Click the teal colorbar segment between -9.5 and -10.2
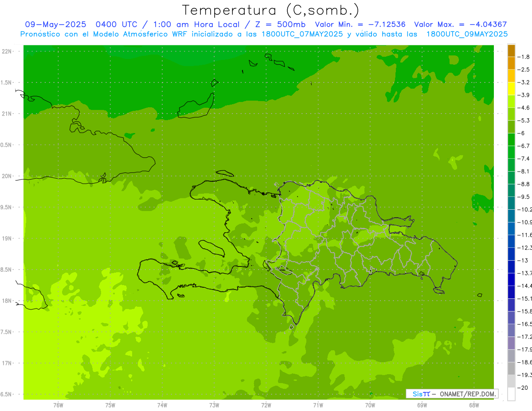Viewport: 532px width, 411px height. click(511, 203)
